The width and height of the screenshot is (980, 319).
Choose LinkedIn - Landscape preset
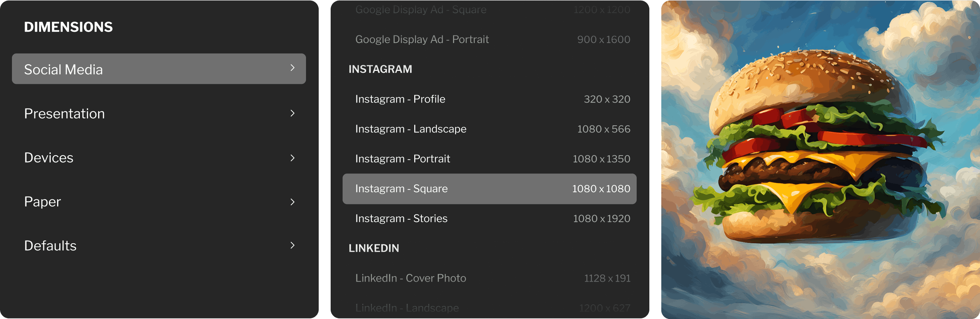[x=489, y=308]
